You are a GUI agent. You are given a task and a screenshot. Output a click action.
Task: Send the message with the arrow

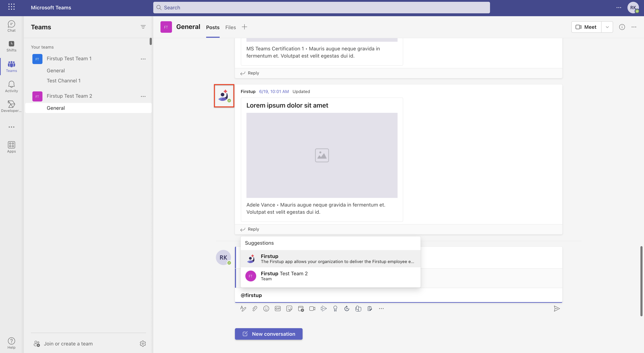point(557,309)
